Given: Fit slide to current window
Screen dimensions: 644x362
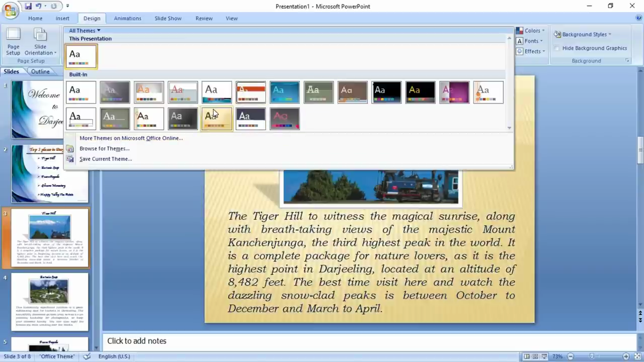Looking at the screenshot, I should [637, 356].
